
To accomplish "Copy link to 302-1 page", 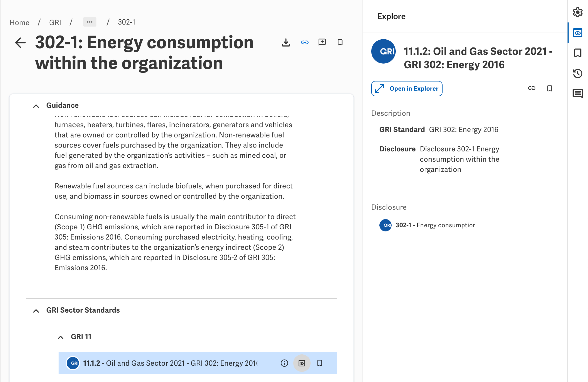I will pyautogui.click(x=305, y=42).
